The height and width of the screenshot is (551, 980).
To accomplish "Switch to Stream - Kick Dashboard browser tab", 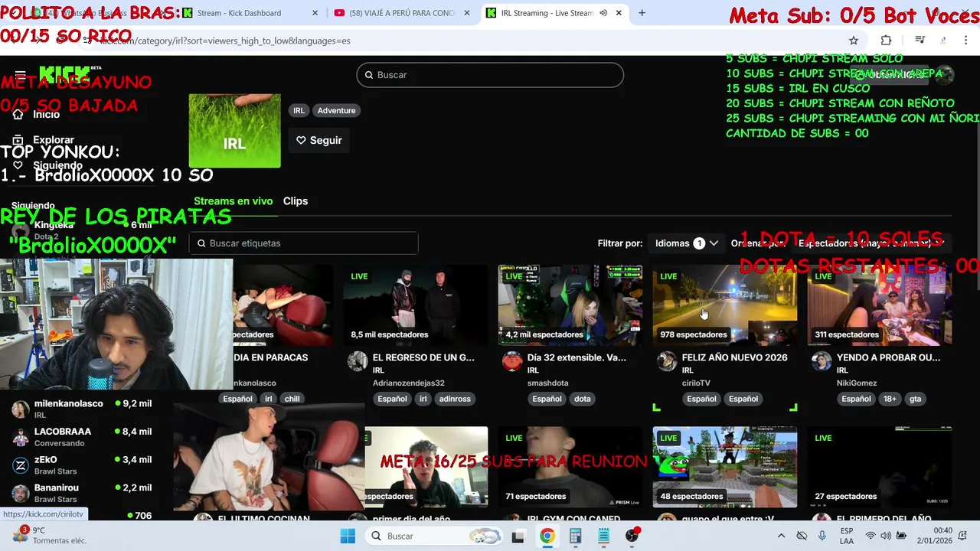I will 250,13.
